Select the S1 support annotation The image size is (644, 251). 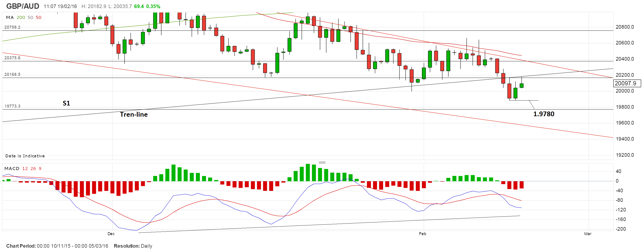coord(66,103)
